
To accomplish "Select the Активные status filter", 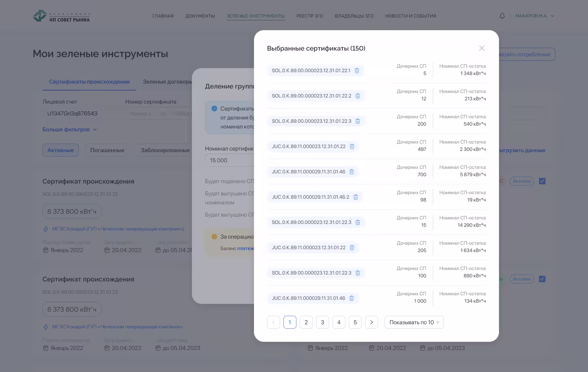I will (60, 150).
